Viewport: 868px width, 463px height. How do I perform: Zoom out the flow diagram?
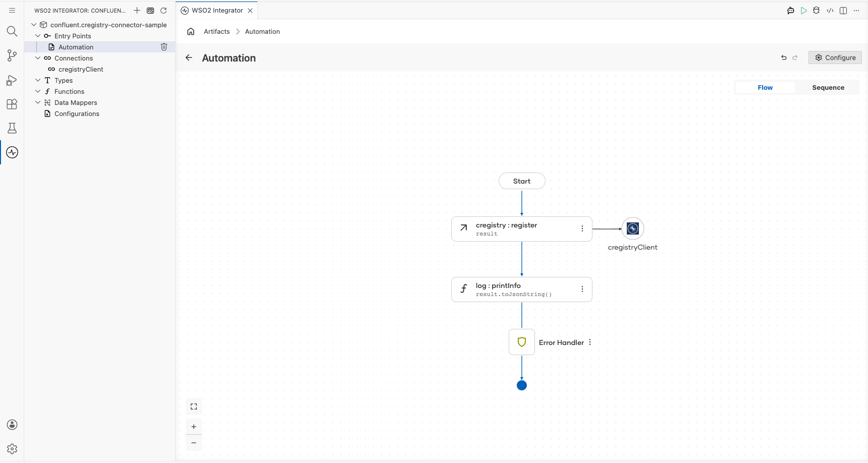tap(194, 443)
